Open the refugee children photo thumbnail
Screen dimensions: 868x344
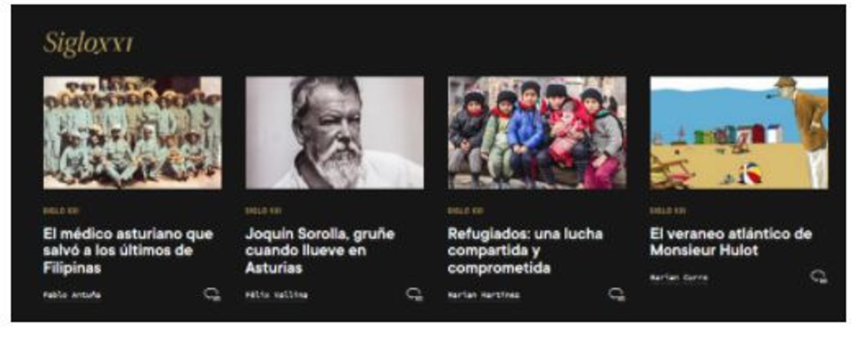click(x=537, y=133)
